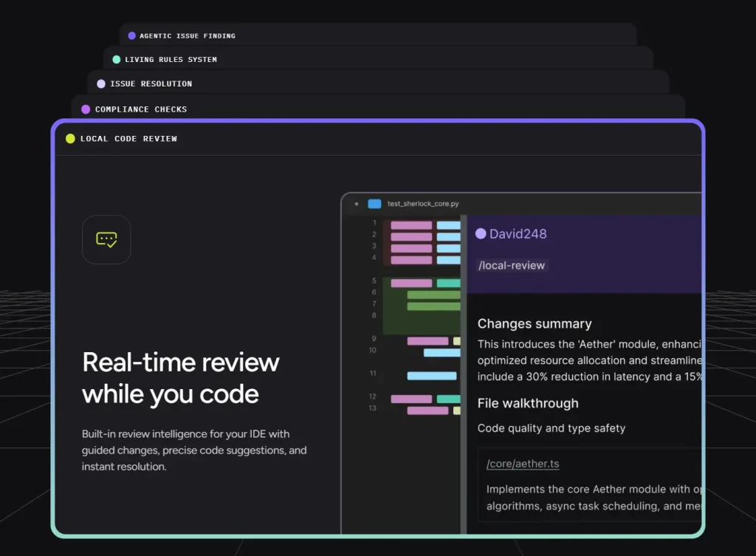Click the chat checkmark review icon

(x=106, y=239)
